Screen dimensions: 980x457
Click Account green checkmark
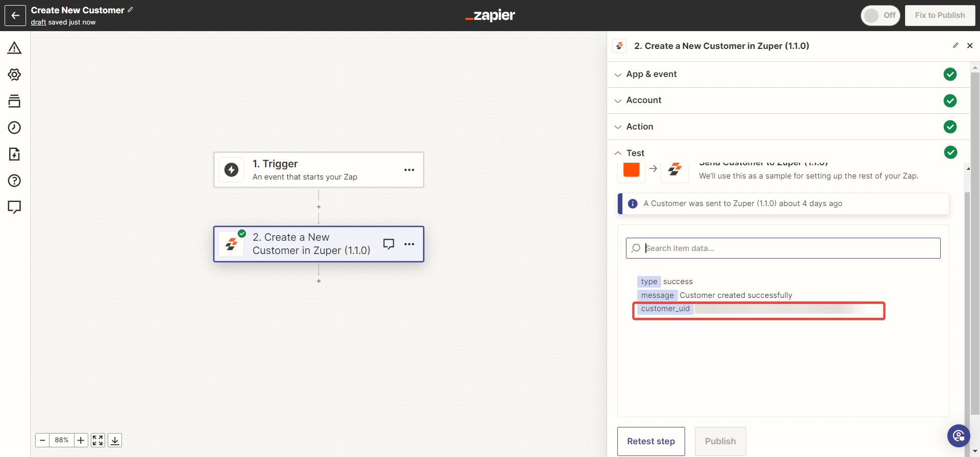point(950,100)
